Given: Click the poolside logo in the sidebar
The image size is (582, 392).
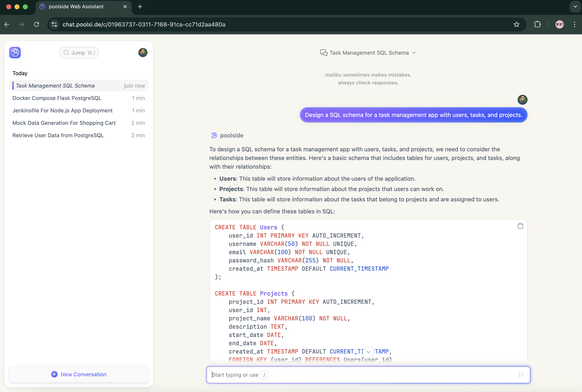Looking at the screenshot, I should coord(14,53).
